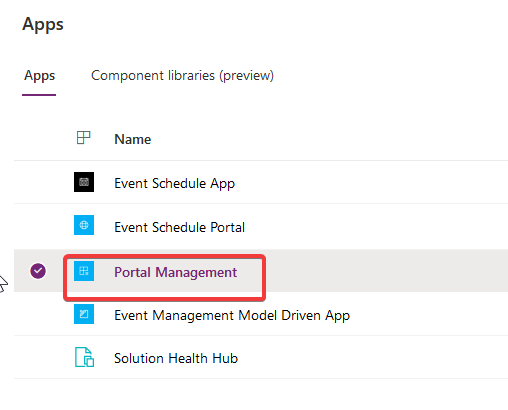Sort apps by Name column header
508x410 pixels.
(132, 139)
